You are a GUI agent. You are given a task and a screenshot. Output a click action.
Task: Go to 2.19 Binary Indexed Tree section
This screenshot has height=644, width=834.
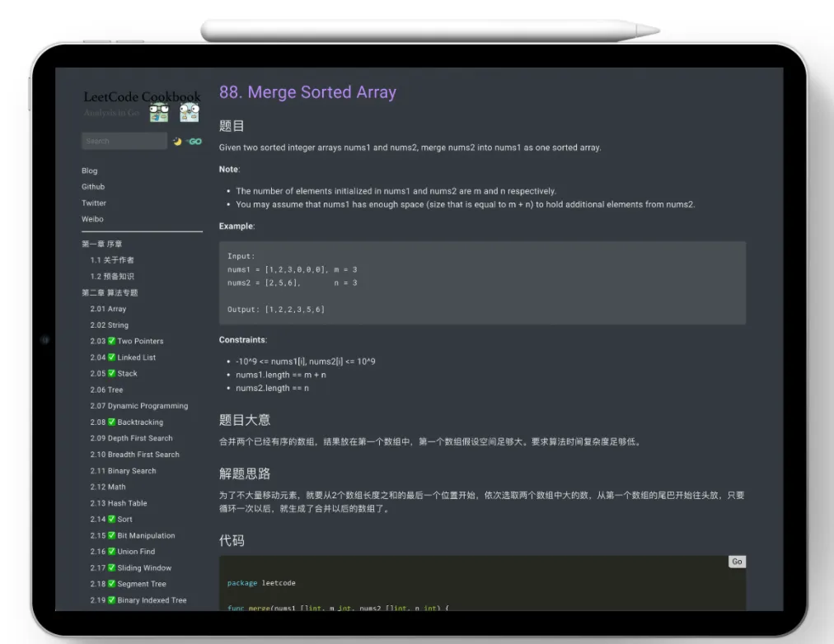click(x=138, y=600)
